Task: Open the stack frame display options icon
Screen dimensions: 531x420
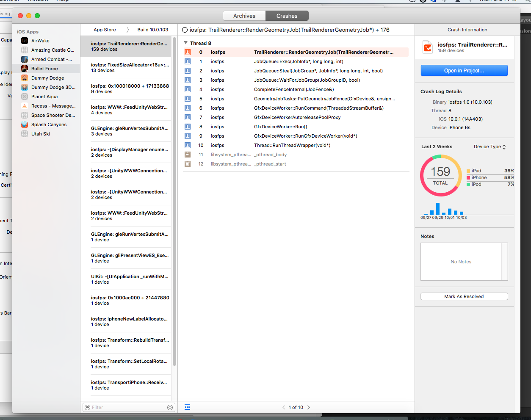Action: pos(187,407)
